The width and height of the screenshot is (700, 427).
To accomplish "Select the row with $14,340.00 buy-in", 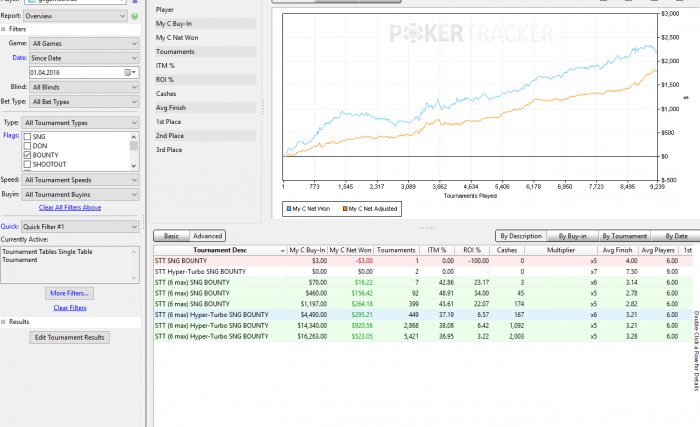I will pyautogui.click(x=423, y=326).
